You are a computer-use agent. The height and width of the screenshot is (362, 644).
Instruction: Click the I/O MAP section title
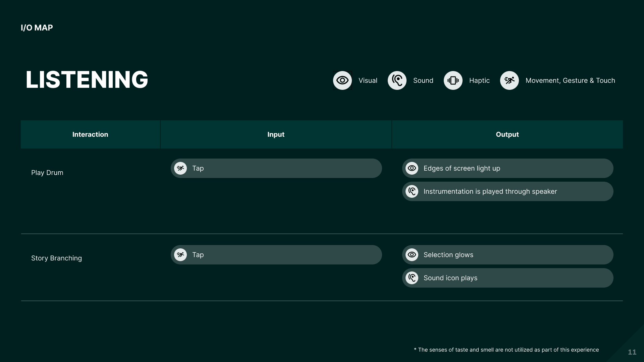[37, 28]
